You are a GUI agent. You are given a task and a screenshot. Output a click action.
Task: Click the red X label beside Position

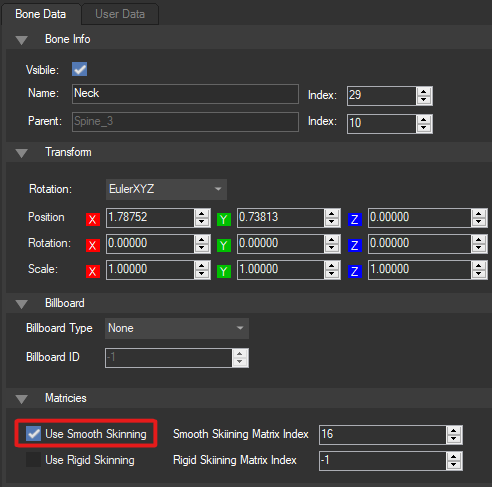tap(93, 219)
